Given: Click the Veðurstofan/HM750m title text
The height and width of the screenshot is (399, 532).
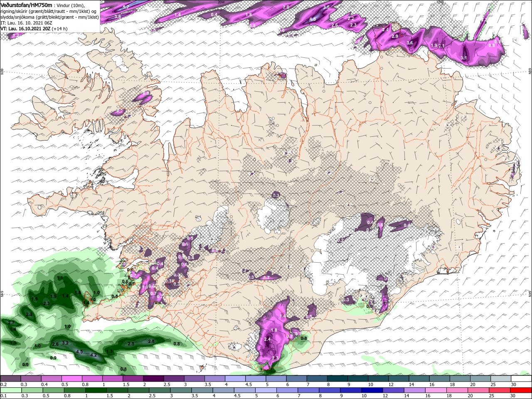Looking at the screenshot, I should [27, 5].
